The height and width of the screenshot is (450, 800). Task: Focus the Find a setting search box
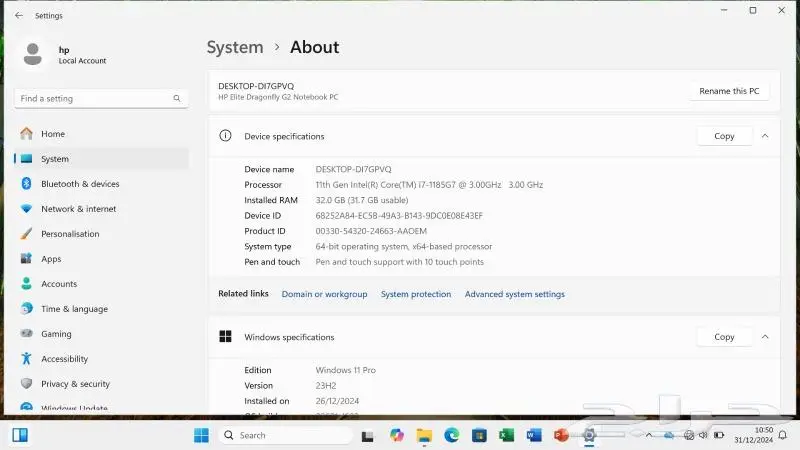click(x=102, y=98)
